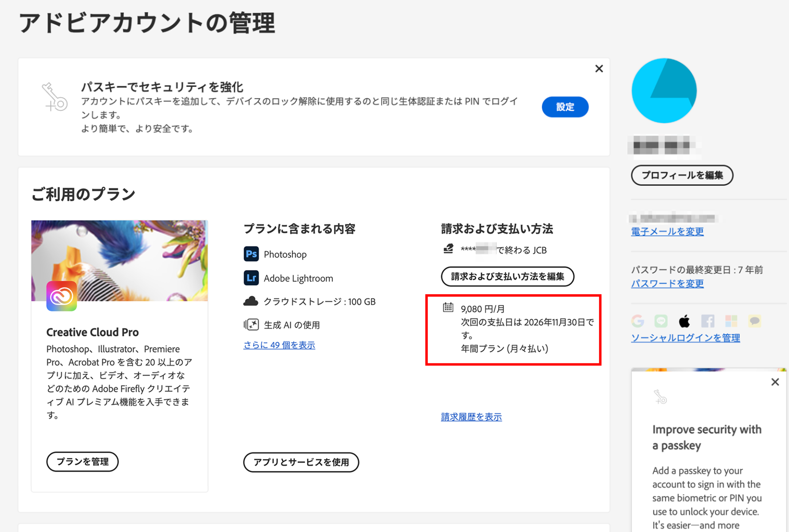Dismiss the passkey security banner
The height and width of the screenshot is (532, 789).
pos(599,68)
